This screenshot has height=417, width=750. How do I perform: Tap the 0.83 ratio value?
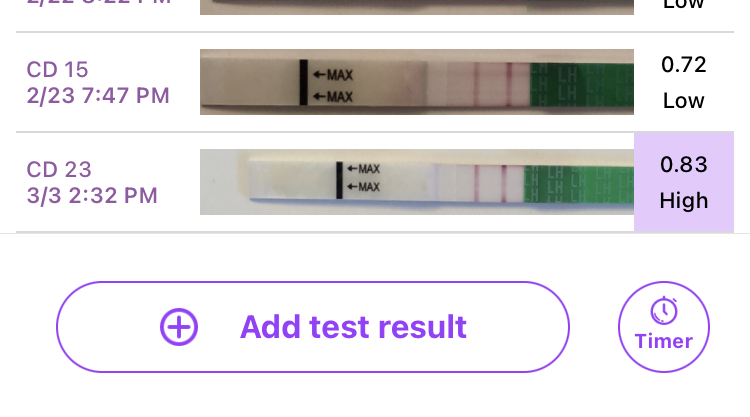coord(684,165)
